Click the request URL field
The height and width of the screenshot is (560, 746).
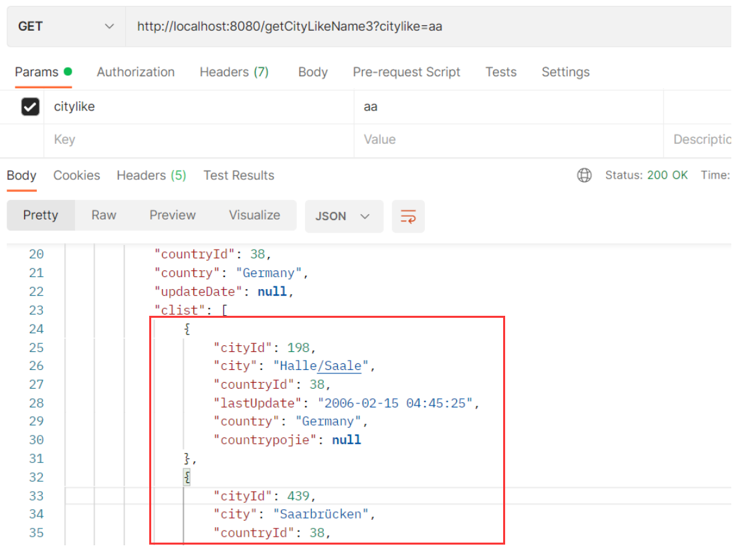(x=428, y=27)
